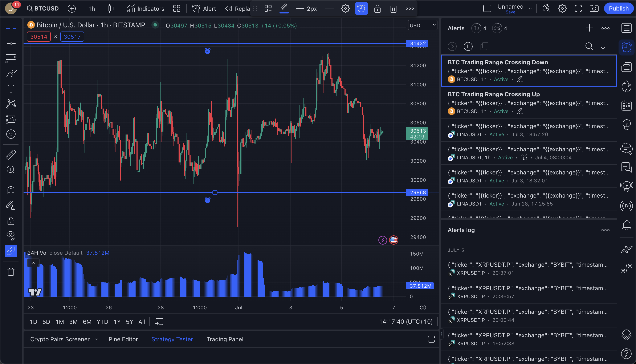Toggle the drawings sync link icon
636x364 pixels.
coord(11,251)
